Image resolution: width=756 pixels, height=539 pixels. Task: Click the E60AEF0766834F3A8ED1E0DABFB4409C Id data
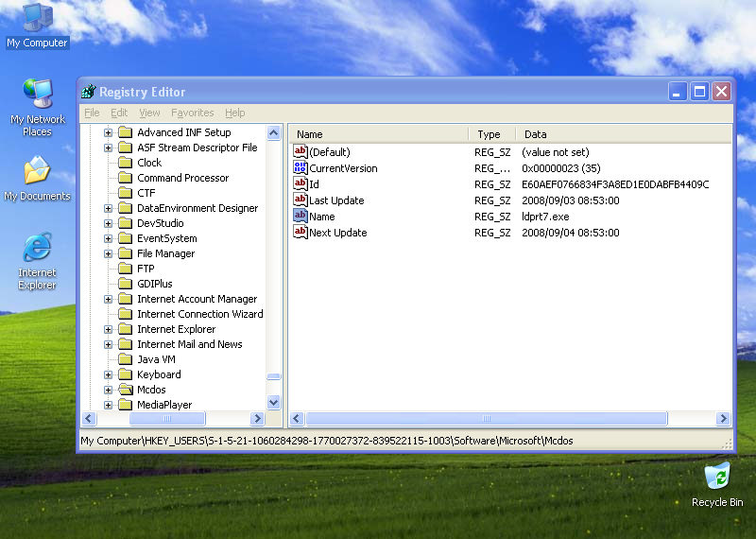pos(615,184)
